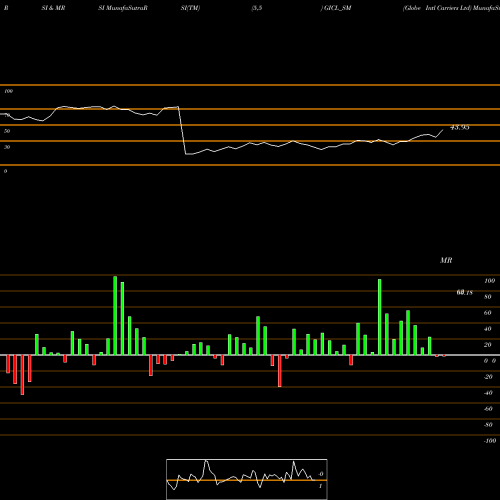Click the MR axis label 60
The height and width of the screenshot is (500, 500).
[x=488, y=313]
